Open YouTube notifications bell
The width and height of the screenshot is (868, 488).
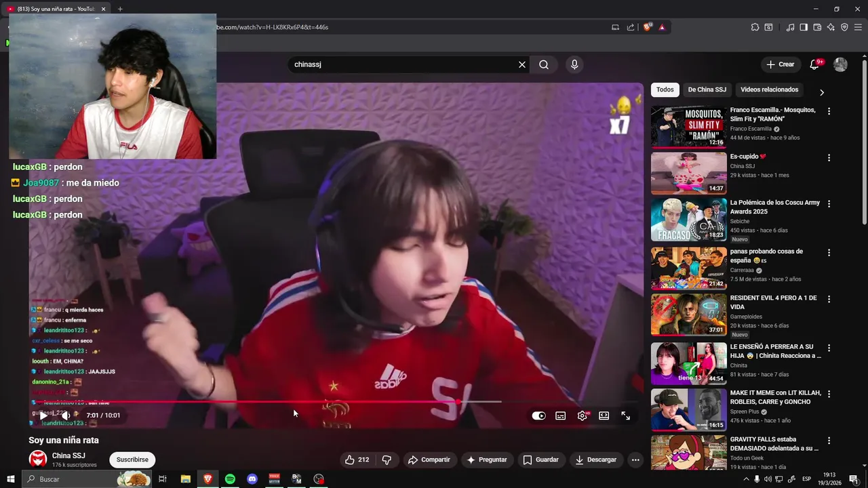click(814, 64)
